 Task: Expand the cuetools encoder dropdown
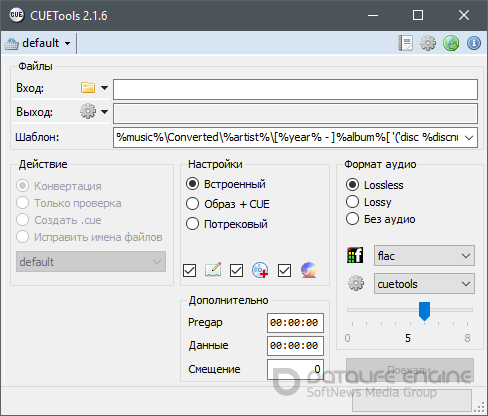pyautogui.click(x=424, y=284)
